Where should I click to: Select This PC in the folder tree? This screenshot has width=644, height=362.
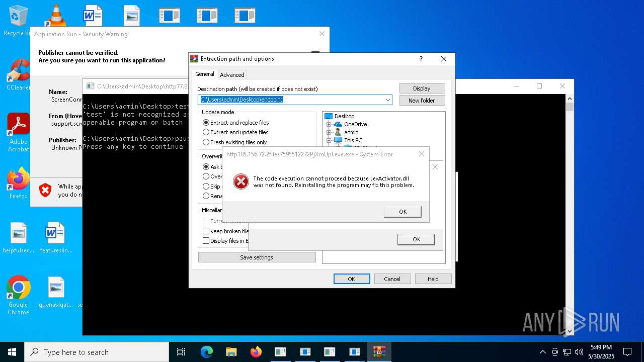tap(353, 140)
